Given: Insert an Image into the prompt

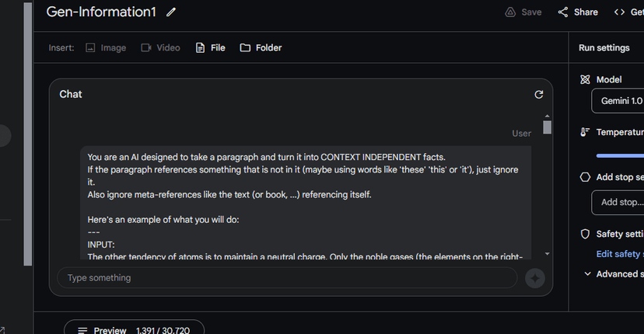Looking at the screenshot, I should pyautogui.click(x=106, y=47).
